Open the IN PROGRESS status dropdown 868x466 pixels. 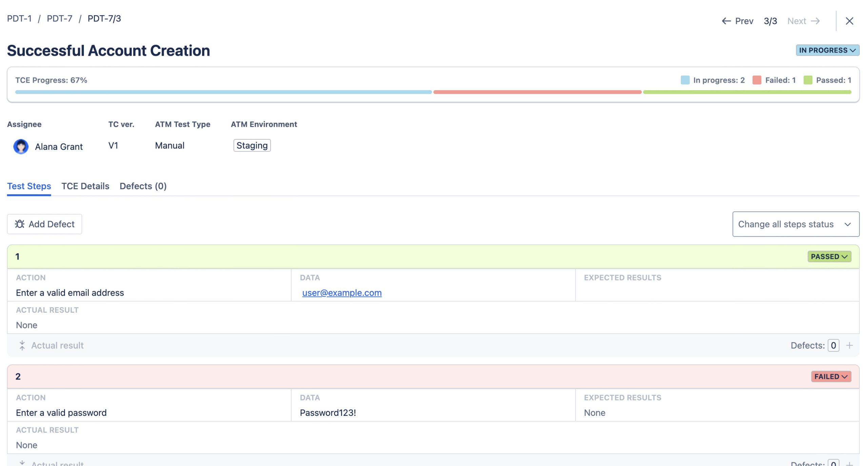[827, 50]
